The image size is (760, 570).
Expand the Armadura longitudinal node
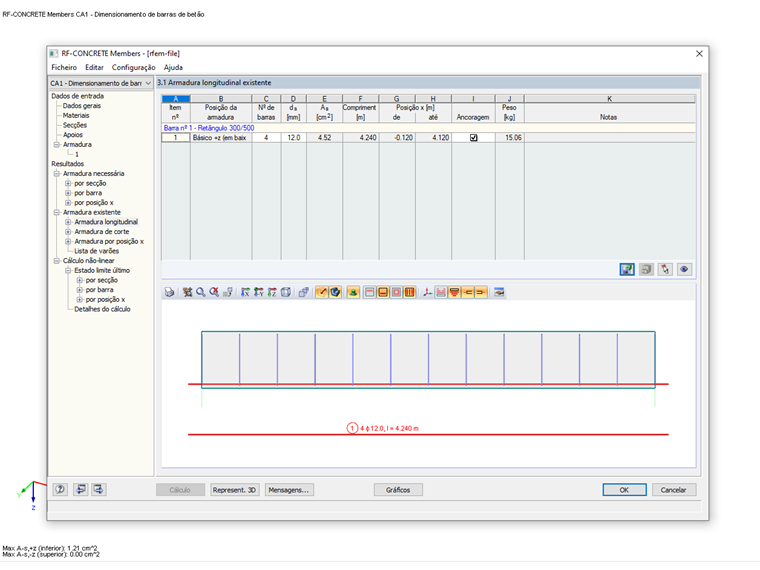68,222
